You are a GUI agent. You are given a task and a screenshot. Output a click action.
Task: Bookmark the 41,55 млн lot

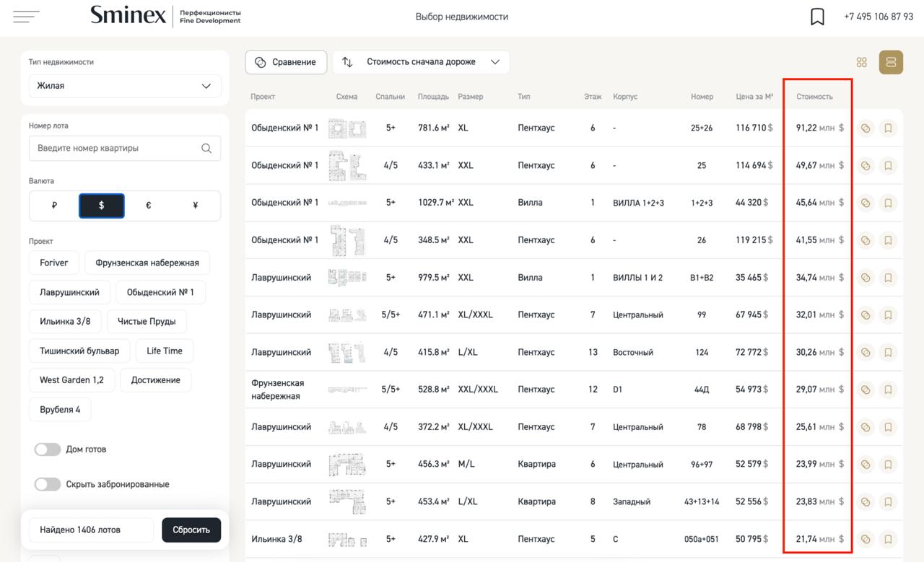(888, 240)
